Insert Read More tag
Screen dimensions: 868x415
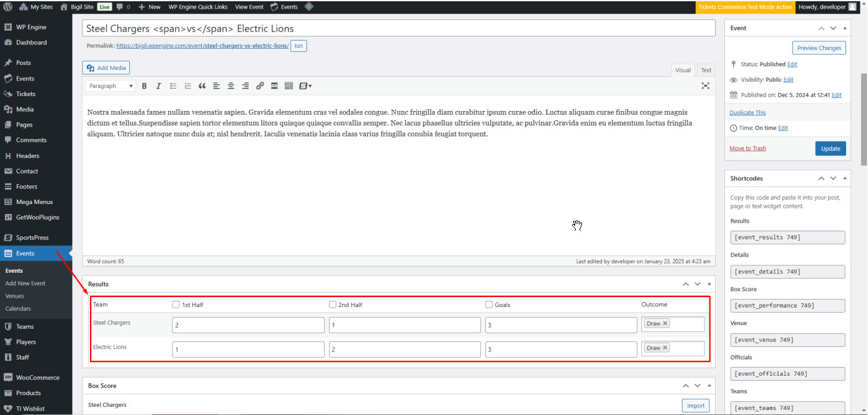(x=274, y=86)
